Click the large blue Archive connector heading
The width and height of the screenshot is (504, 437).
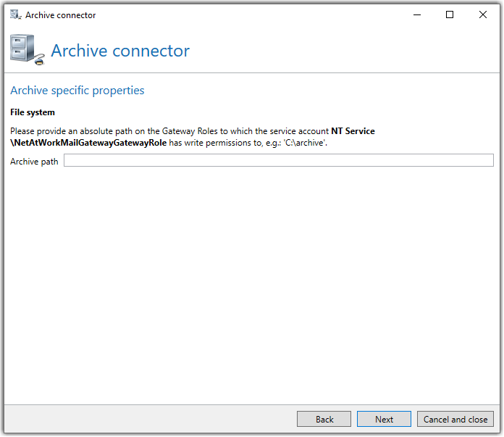click(x=120, y=51)
